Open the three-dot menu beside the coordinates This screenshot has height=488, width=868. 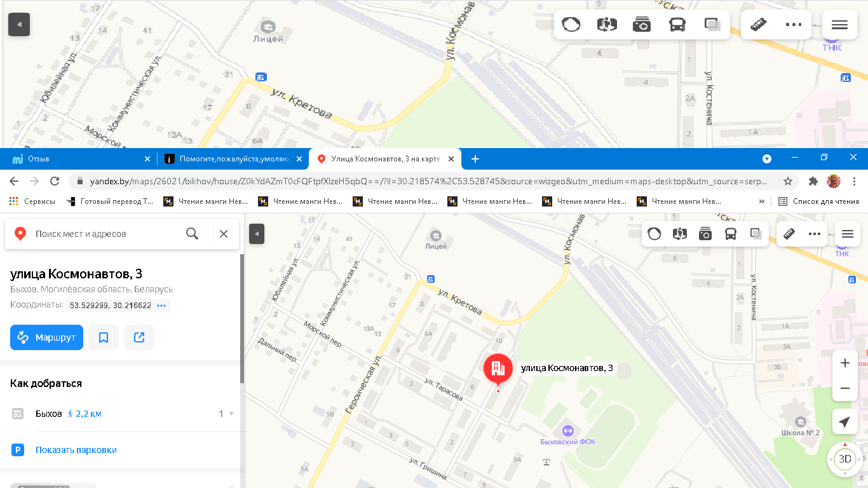pos(161,306)
